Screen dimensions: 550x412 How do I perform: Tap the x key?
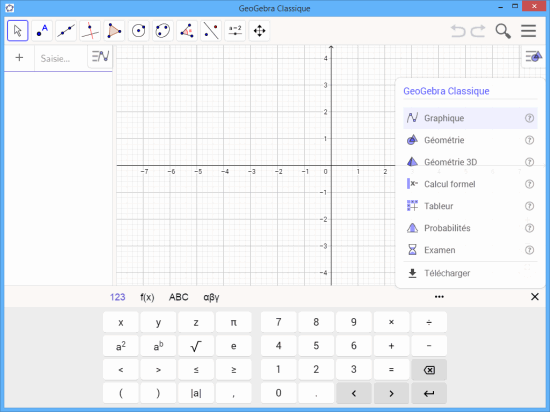point(121,322)
